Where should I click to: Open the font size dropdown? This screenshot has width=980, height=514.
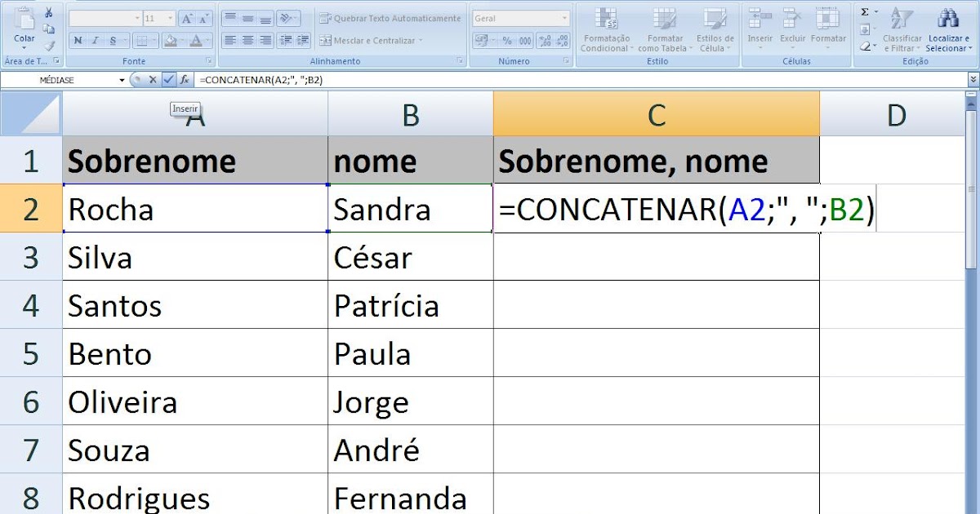click(169, 19)
